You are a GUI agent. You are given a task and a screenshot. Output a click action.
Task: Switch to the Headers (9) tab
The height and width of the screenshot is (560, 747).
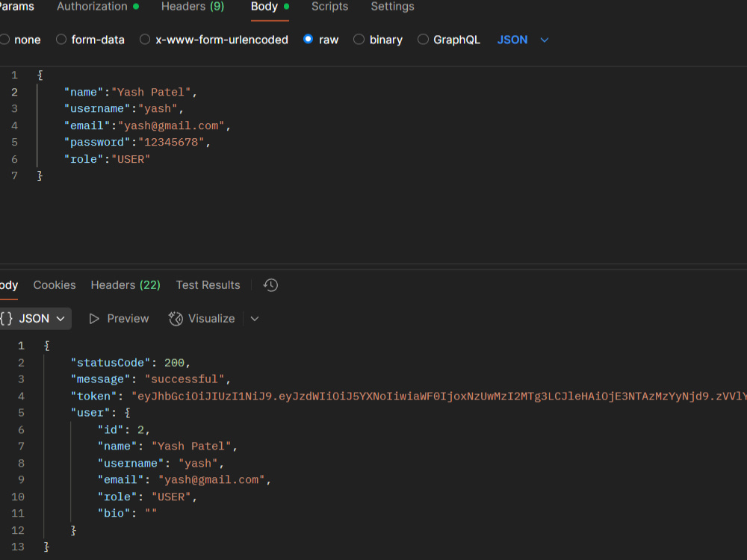[x=192, y=7]
